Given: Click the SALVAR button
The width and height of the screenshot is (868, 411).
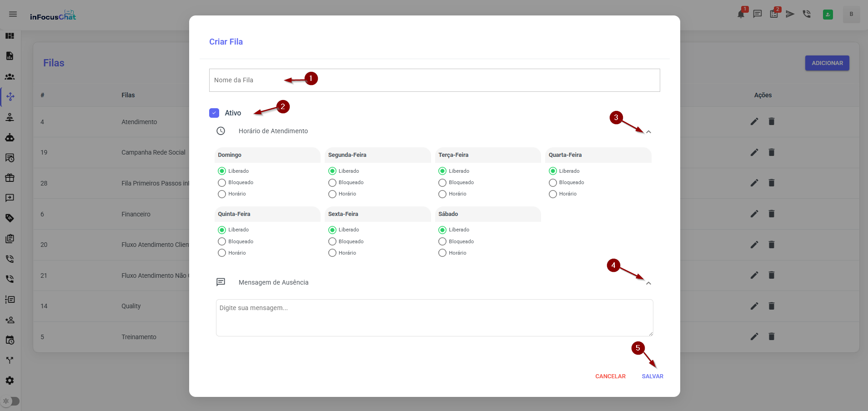Looking at the screenshot, I should click(x=652, y=376).
